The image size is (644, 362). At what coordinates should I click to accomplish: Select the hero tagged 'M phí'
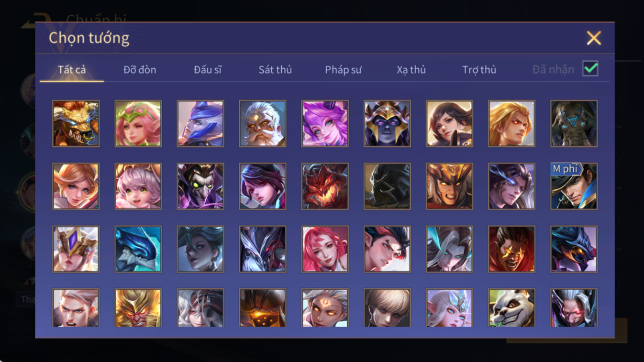tap(574, 186)
